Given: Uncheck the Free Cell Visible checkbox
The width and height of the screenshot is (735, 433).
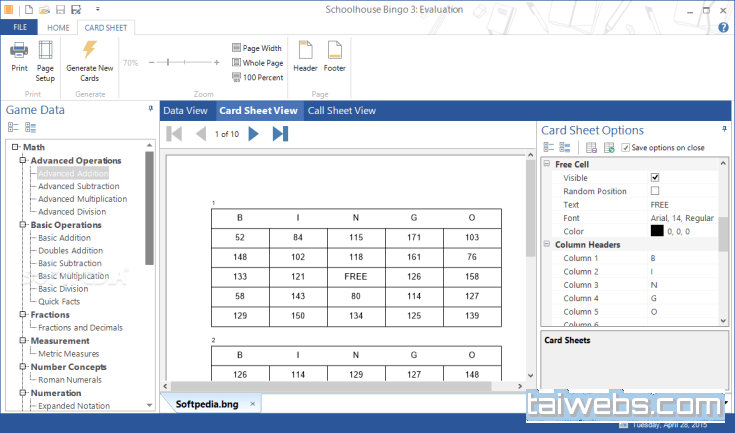Looking at the screenshot, I should pyautogui.click(x=655, y=178).
